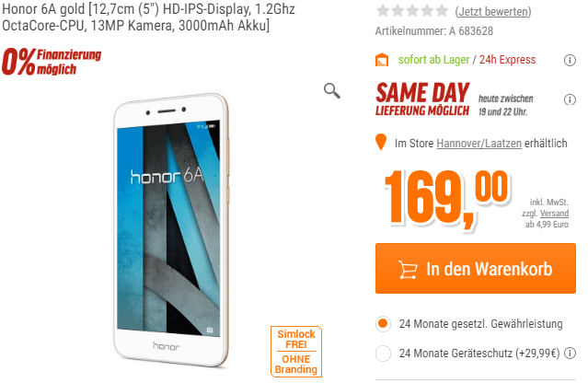Click the magnifier zoom icon over the product image
The width and height of the screenshot is (588, 383).
pos(332,91)
